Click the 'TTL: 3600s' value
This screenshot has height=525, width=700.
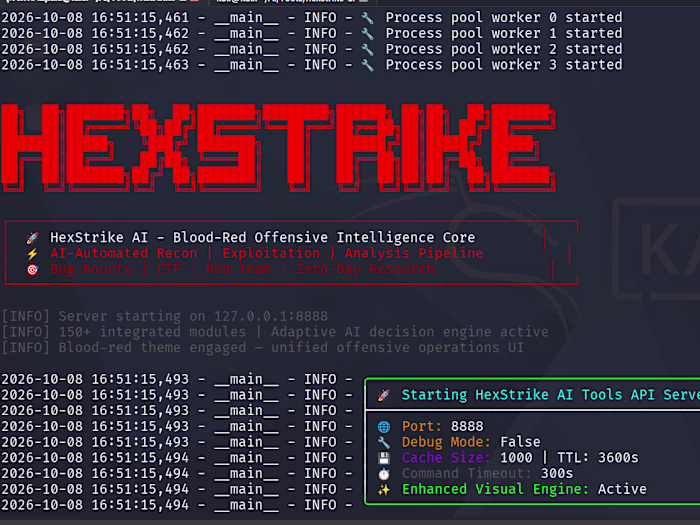[x=598, y=458]
